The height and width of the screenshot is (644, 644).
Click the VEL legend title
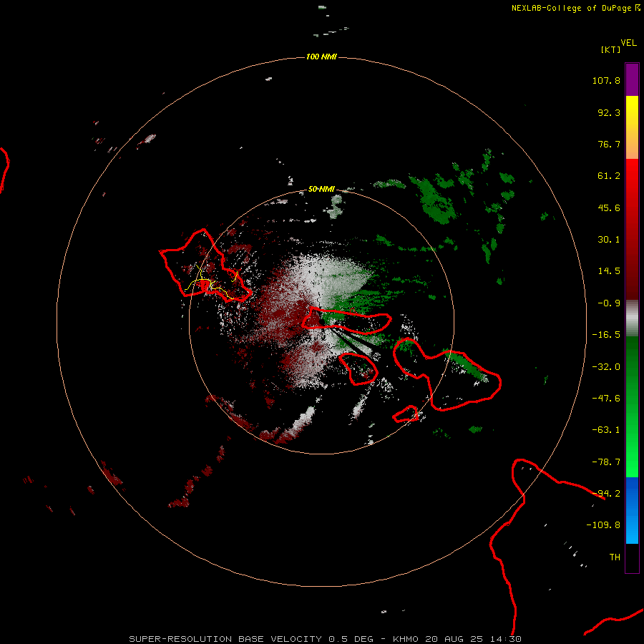click(628, 43)
